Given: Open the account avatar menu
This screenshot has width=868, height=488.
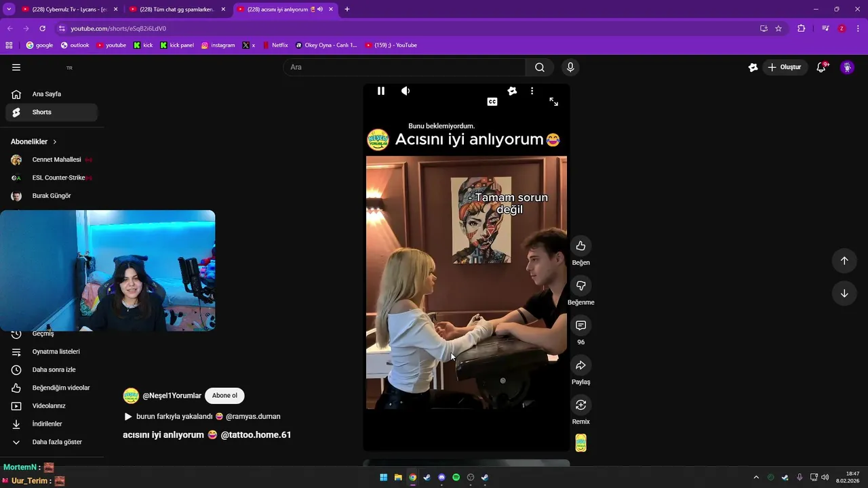Looking at the screenshot, I should pos(847,67).
